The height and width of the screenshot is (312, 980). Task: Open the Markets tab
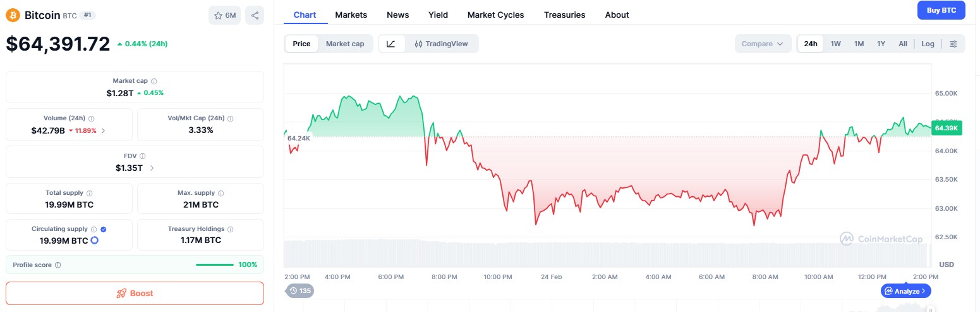pyautogui.click(x=351, y=15)
